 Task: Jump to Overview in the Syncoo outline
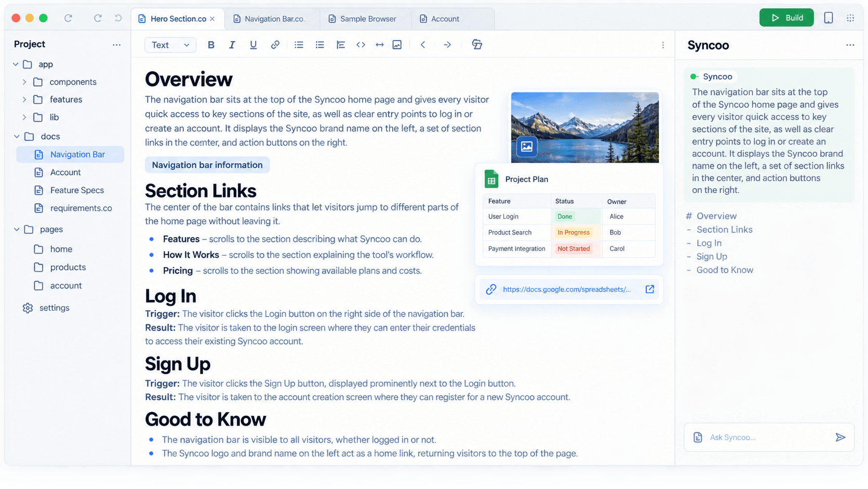[x=716, y=216]
